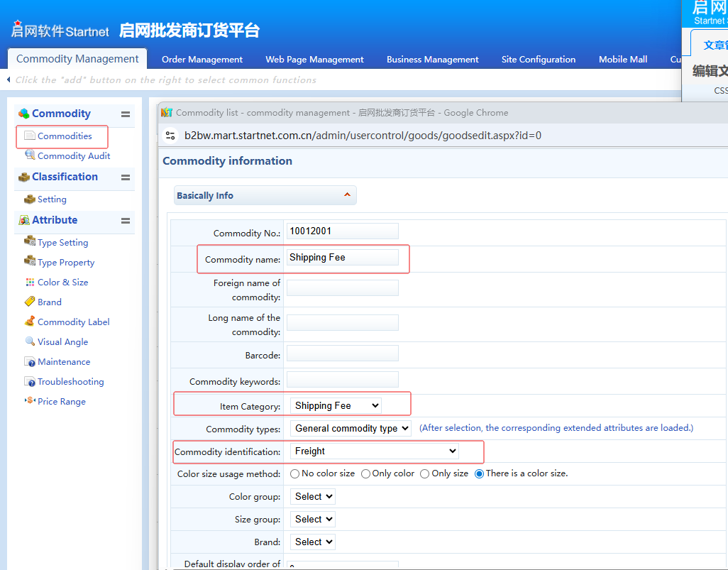Image resolution: width=728 pixels, height=570 pixels.
Task: Open the Commodities link in sidebar
Action: coord(65,136)
